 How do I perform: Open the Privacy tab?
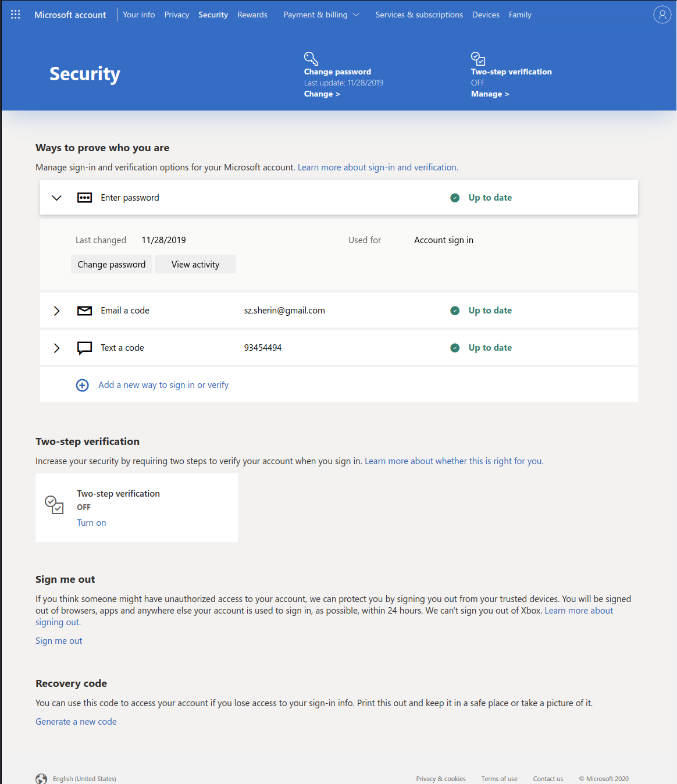pos(177,15)
